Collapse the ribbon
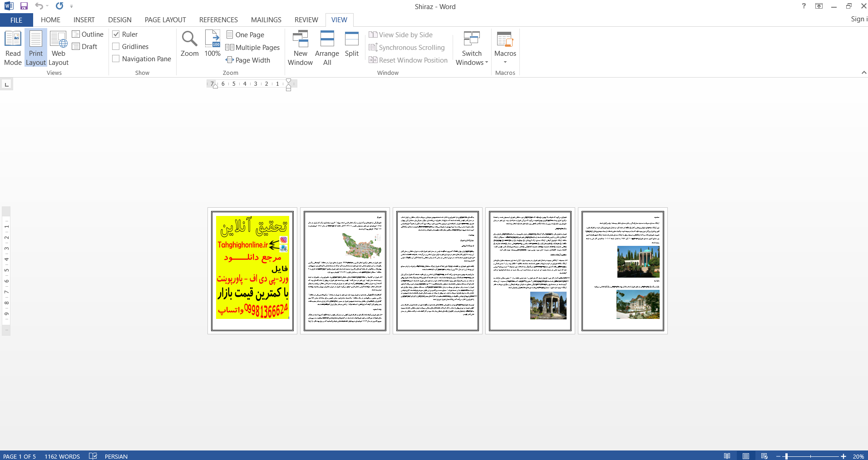Image resolution: width=868 pixels, height=460 pixels. [x=864, y=73]
